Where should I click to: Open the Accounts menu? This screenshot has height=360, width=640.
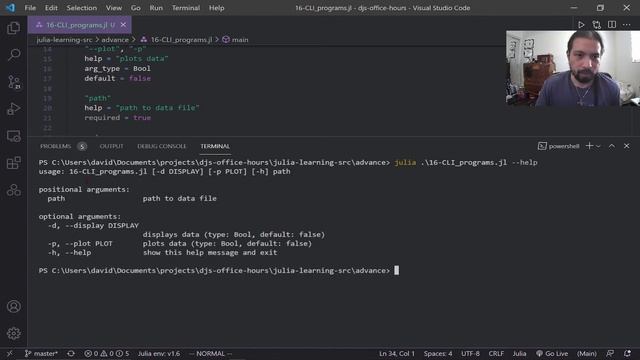pos(13,307)
